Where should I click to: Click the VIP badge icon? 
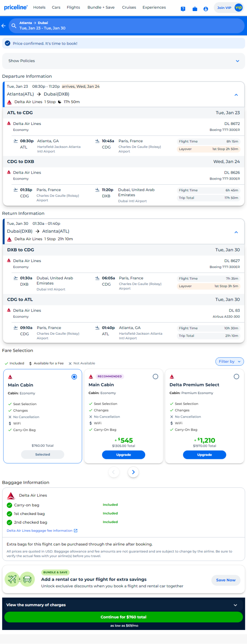[239, 7]
